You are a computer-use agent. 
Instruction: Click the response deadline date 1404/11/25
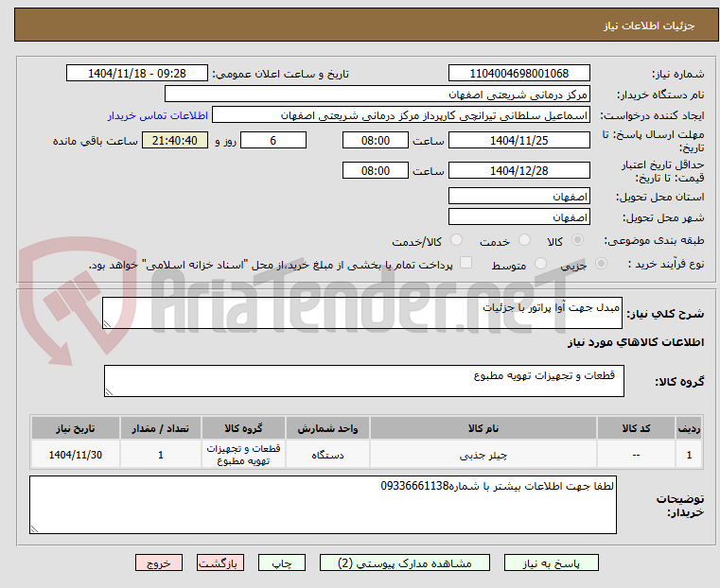tap(518, 140)
